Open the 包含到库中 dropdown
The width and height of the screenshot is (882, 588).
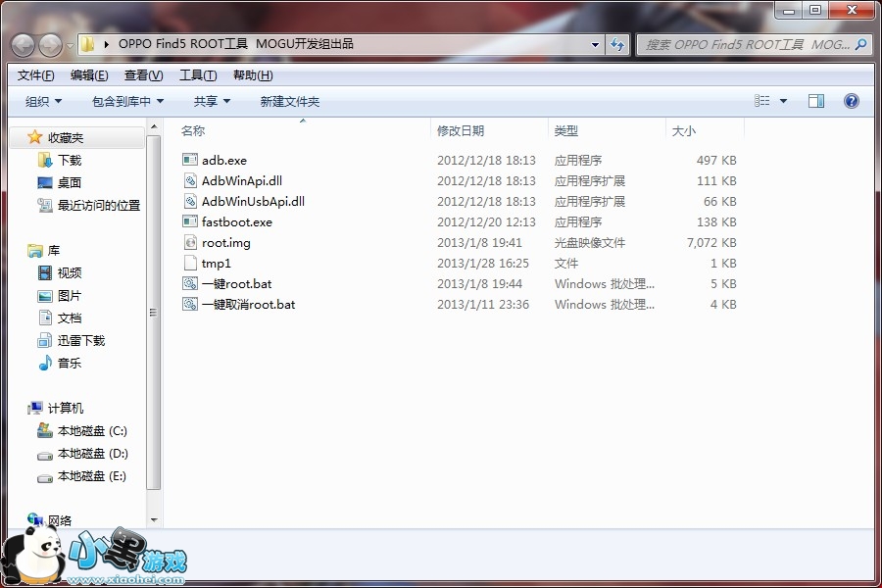[x=127, y=101]
